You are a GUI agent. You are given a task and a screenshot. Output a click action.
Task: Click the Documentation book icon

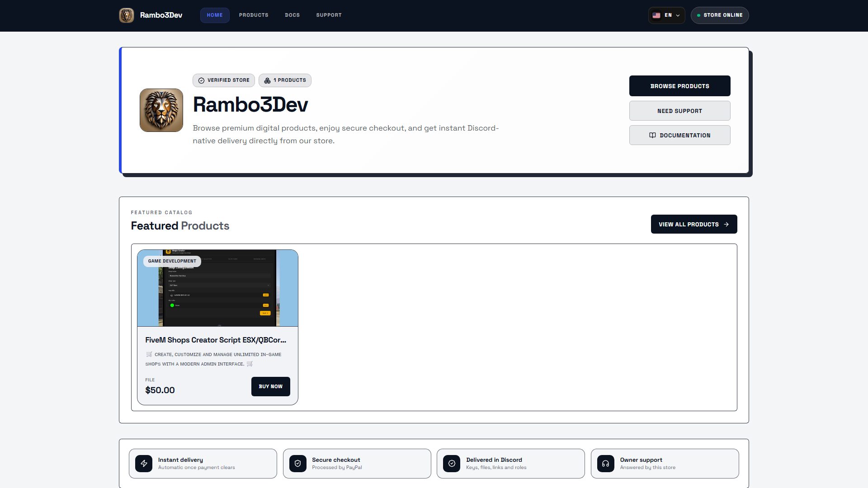[652, 135]
